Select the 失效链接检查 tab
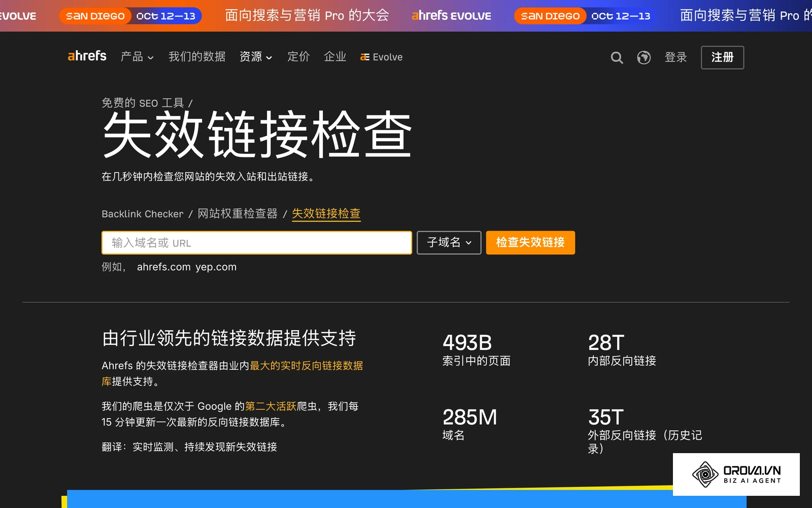Screen dimensions: 812x508 tap(326, 214)
